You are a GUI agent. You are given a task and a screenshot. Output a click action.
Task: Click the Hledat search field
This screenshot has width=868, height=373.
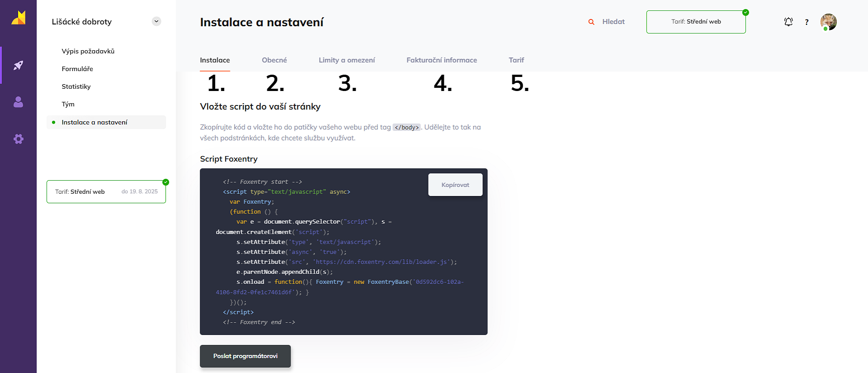click(613, 22)
